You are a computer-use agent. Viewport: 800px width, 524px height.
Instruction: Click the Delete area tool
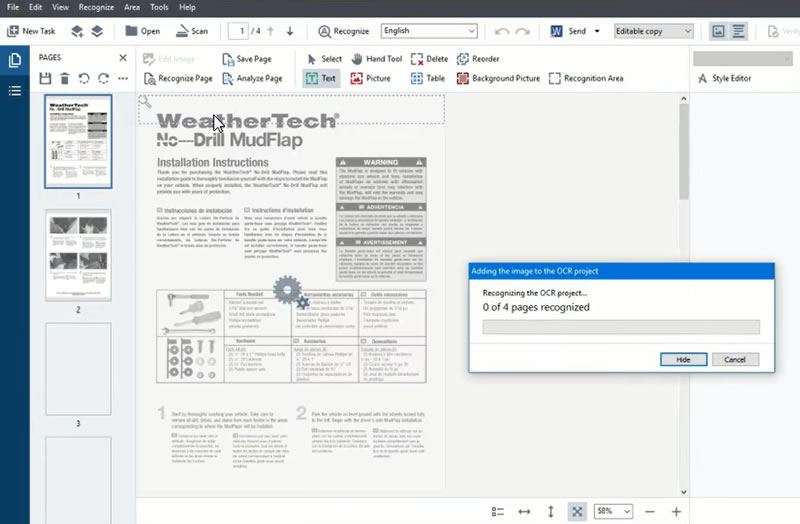pyautogui.click(x=429, y=59)
